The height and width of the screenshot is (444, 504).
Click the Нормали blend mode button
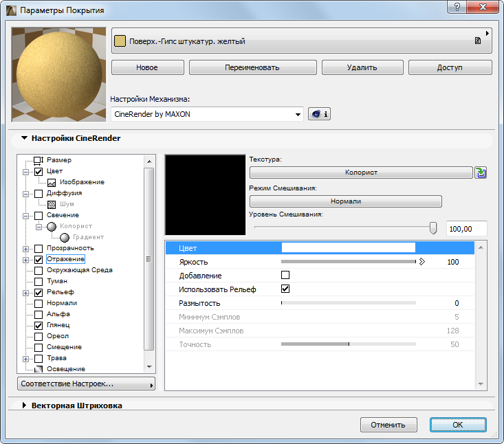tap(346, 201)
